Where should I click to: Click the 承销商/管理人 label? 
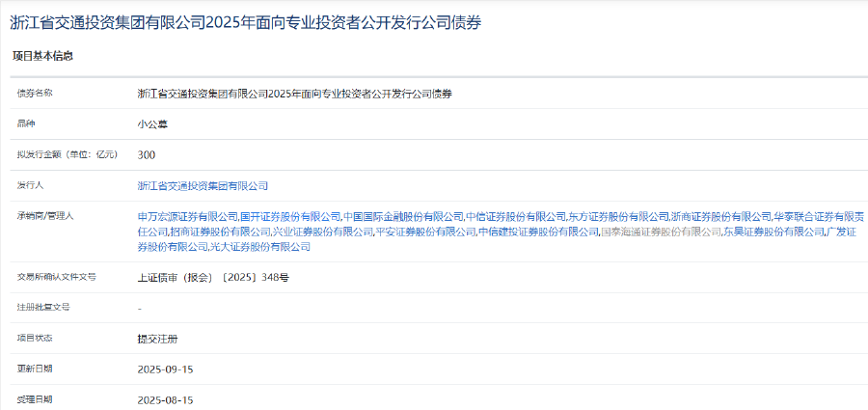(44, 216)
